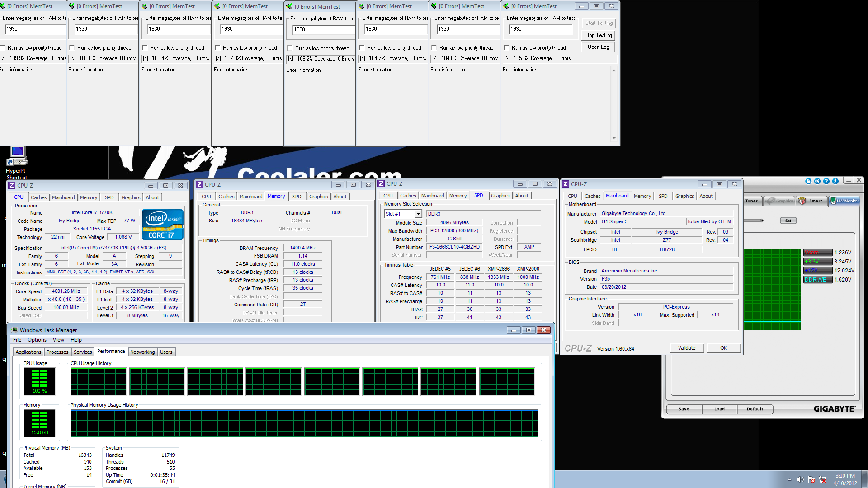Open About tab in CPU-Z Mainboard window
The height and width of the screenshot is (488, 868).
[706, 196]
